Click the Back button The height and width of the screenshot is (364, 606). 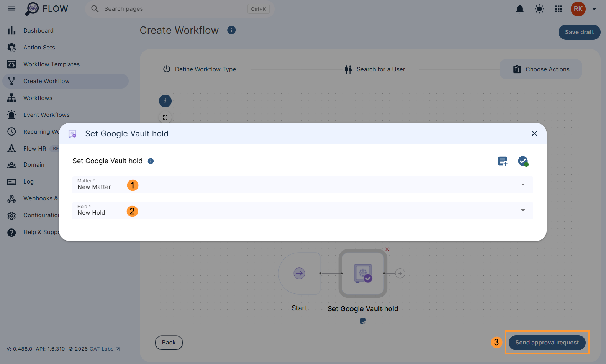(169, 343)
